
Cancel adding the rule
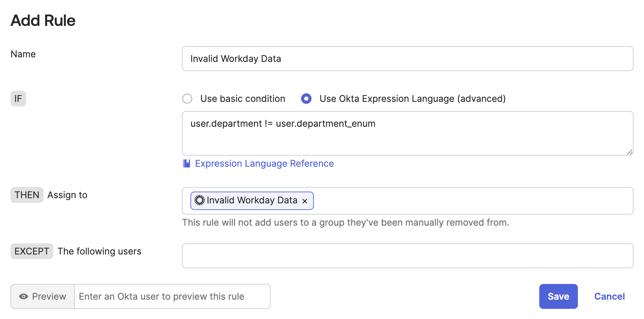[x=609, y=296]
